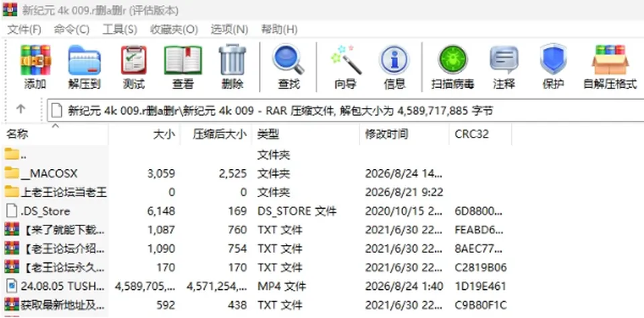Viewport: 644px width, 318px height.
Task: Click the 2020/10/15 date cell
Action: 404,211
